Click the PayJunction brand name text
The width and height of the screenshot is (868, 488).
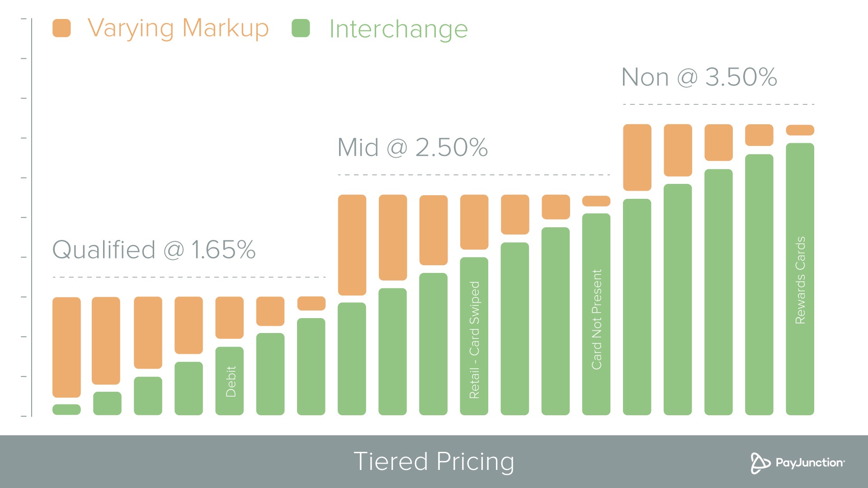[810, 463]
